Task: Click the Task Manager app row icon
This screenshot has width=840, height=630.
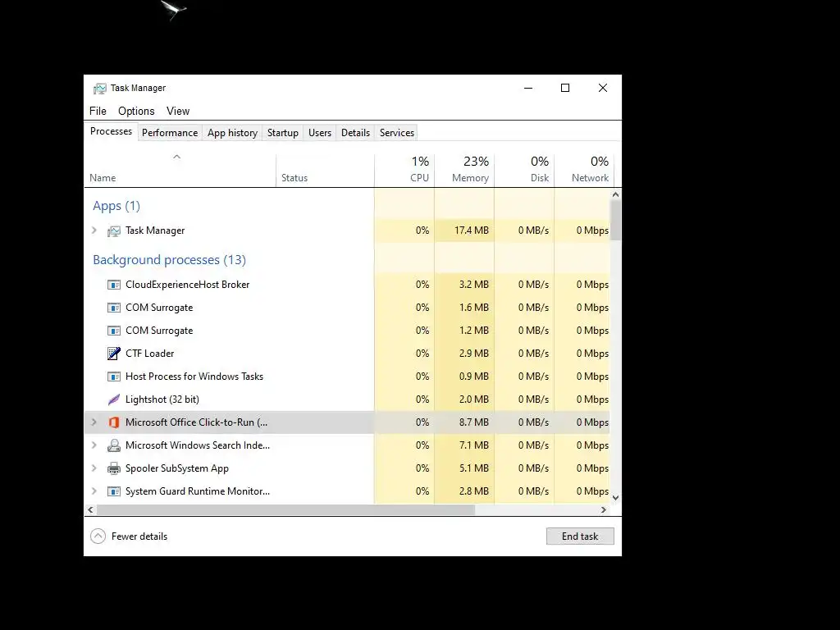Action: pos(113,231)
